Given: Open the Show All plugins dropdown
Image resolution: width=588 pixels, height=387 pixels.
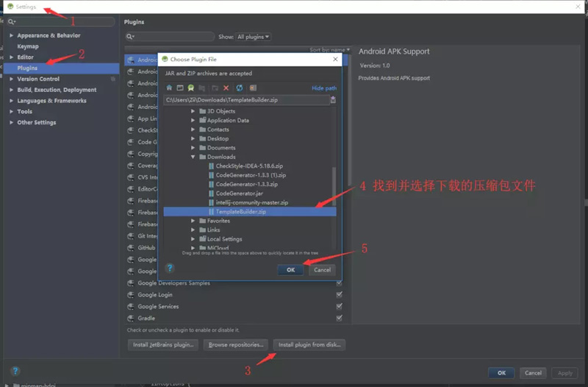Looking at the screenshot, I should click(253, 37).
